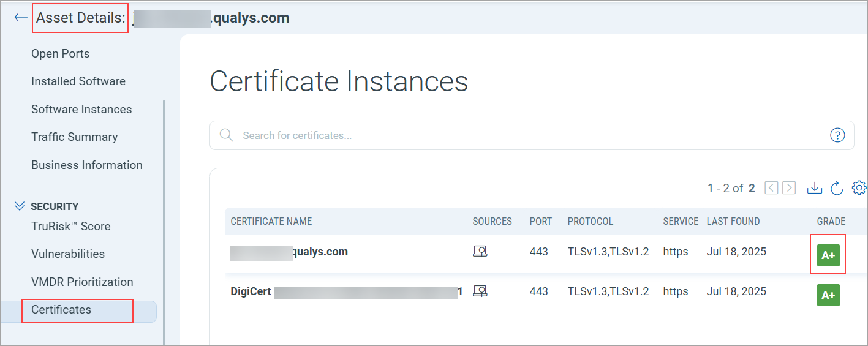Click Jul 18, 2025 in qualys.com row
This screenshot has height=346, width=868.
point(736,252)
